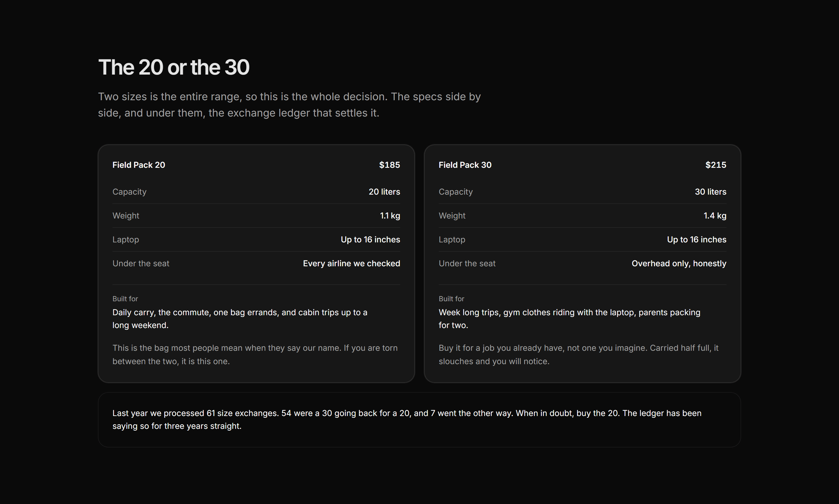
Task: Click the "Last year we processed 61 size exchanges" paragraph
Action: click(407, 420)
